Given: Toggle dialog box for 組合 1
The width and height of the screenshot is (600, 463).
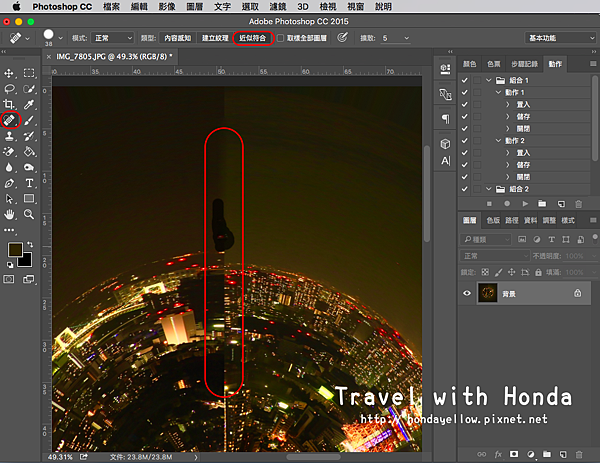Looking at the screenshot, I should (477, 80).
